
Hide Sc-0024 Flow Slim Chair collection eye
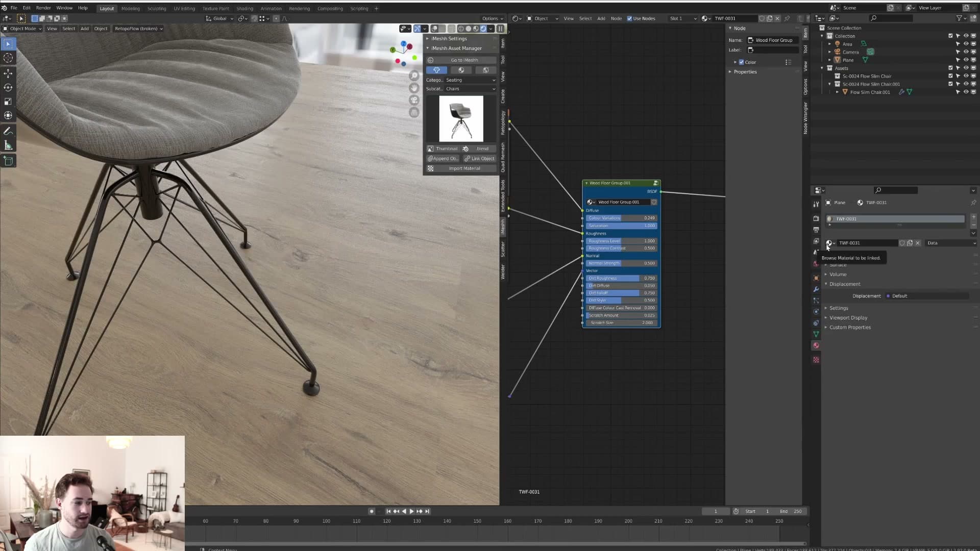coord(966,76)
